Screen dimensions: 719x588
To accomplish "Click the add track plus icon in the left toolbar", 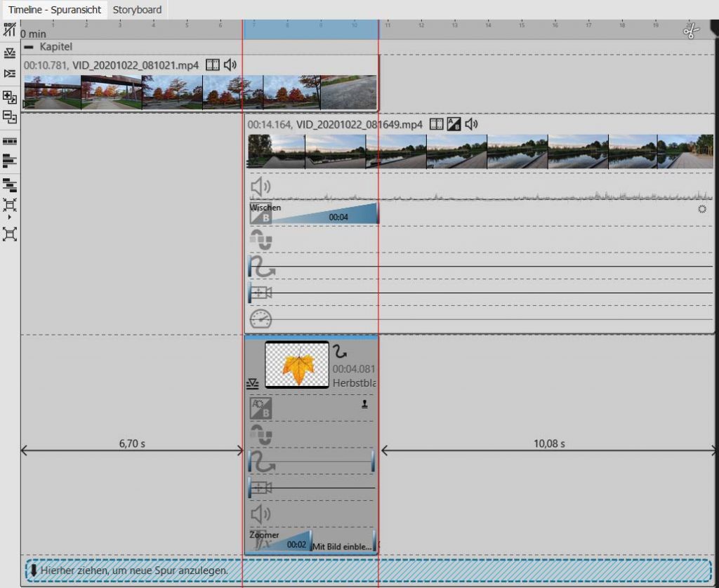I will point(10,97).
